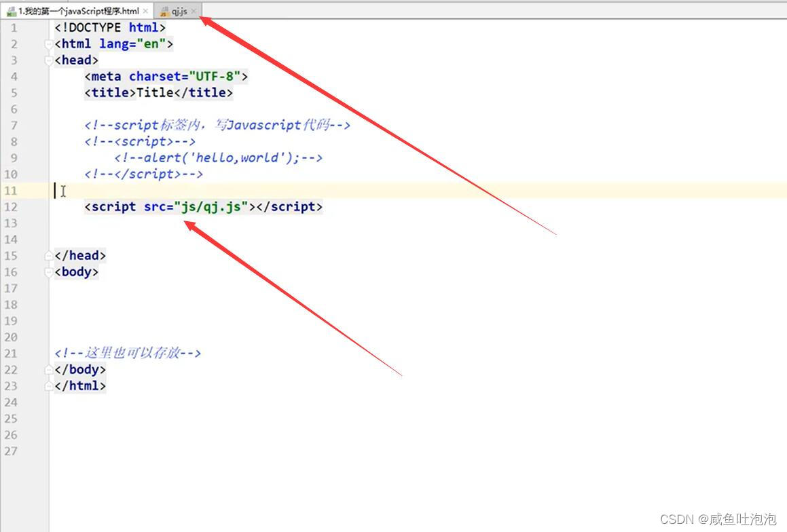Click line number 27 in the gutter
Viewport: 787px width, 532px height.
coord(11,451)
